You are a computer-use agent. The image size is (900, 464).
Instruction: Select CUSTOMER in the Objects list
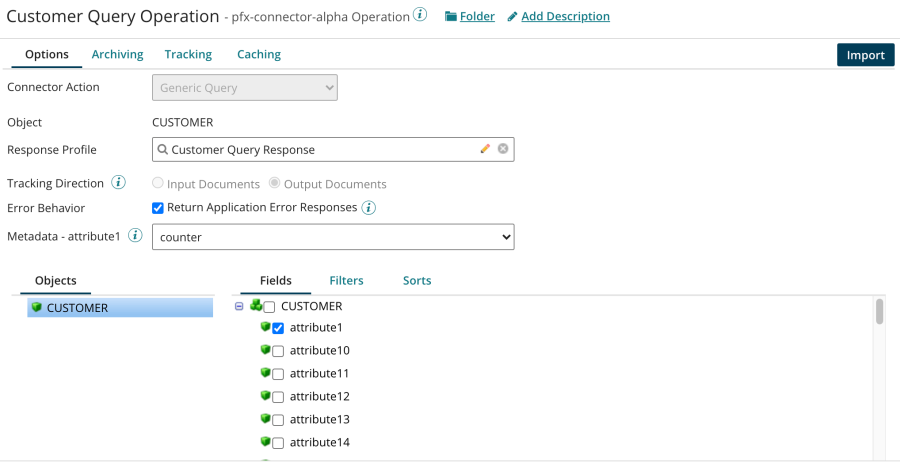click(77, 308)
